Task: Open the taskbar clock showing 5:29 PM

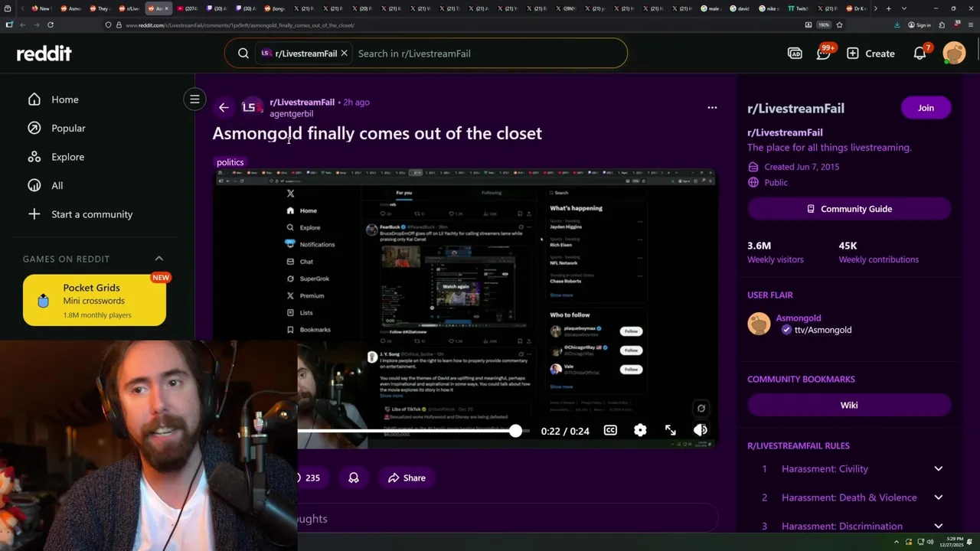Action: (953, 542)
